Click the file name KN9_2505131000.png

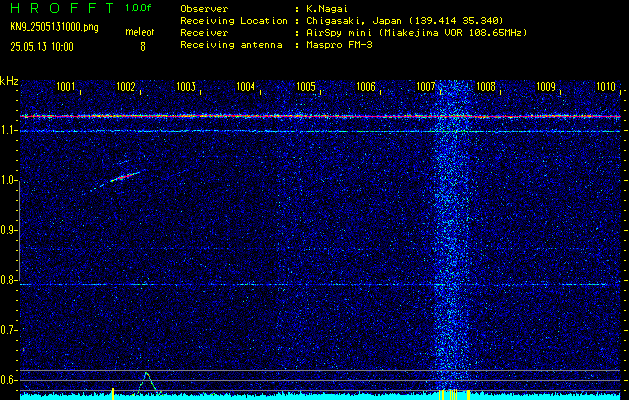click(54, 27)
